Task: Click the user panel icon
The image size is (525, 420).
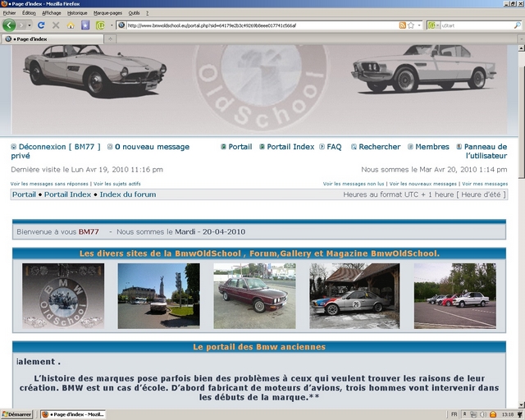Action: [x=459, y=147]
